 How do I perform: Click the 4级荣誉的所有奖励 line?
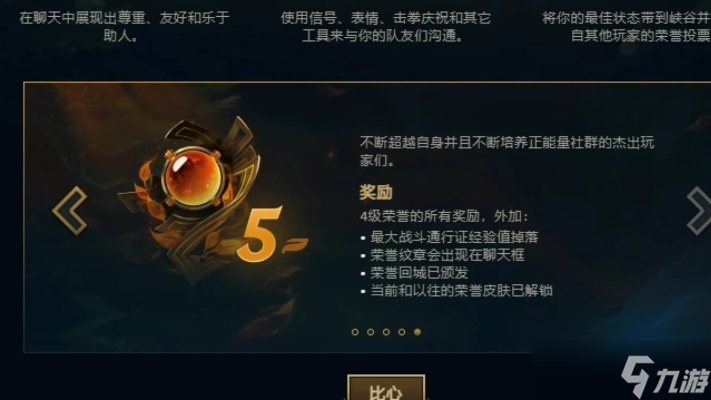tap(444, 216)
